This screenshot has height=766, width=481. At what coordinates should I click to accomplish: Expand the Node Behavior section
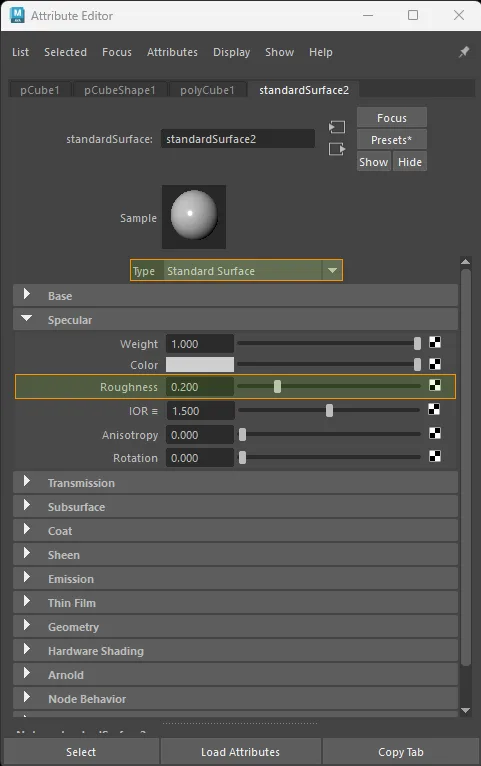pyautogui.click(x=235, y=698)
